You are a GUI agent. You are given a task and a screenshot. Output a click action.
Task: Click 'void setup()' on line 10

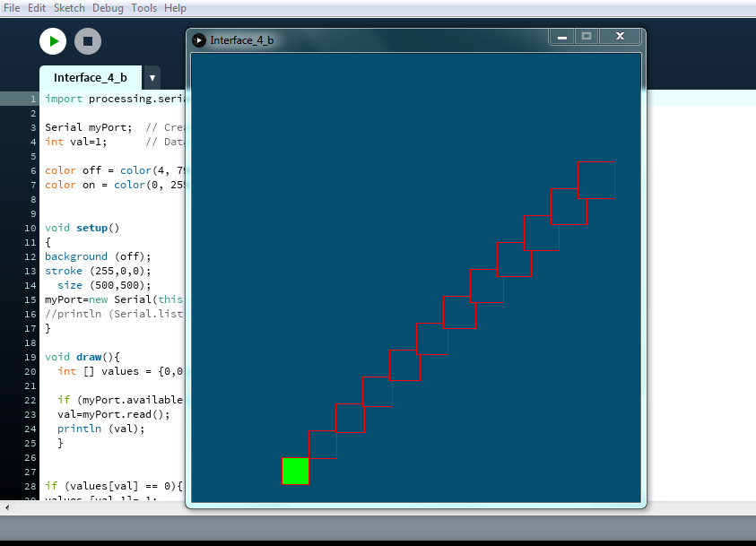(82, 228)
